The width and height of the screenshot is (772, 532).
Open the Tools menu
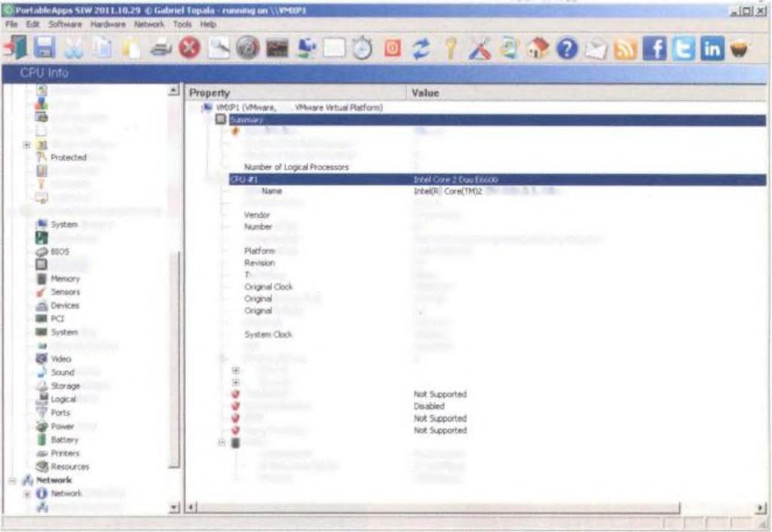click(x=182, y=24)
